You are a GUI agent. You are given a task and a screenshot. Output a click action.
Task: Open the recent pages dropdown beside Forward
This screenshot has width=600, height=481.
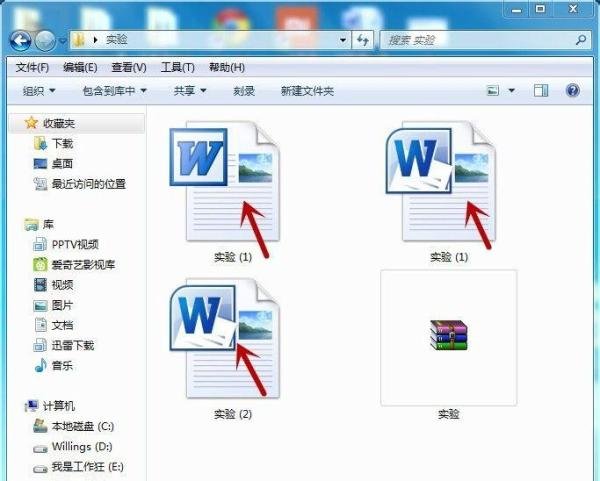click(x=63, y=41)
